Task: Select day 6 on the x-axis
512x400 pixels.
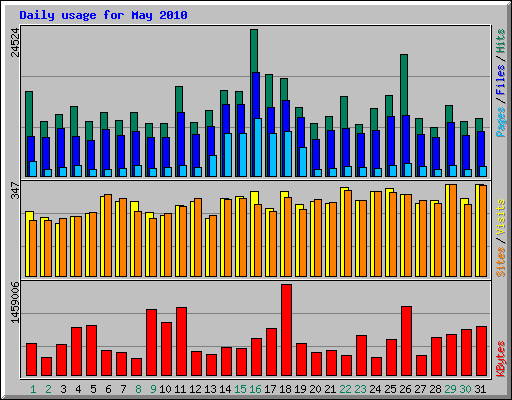Action: click(108, 389)
